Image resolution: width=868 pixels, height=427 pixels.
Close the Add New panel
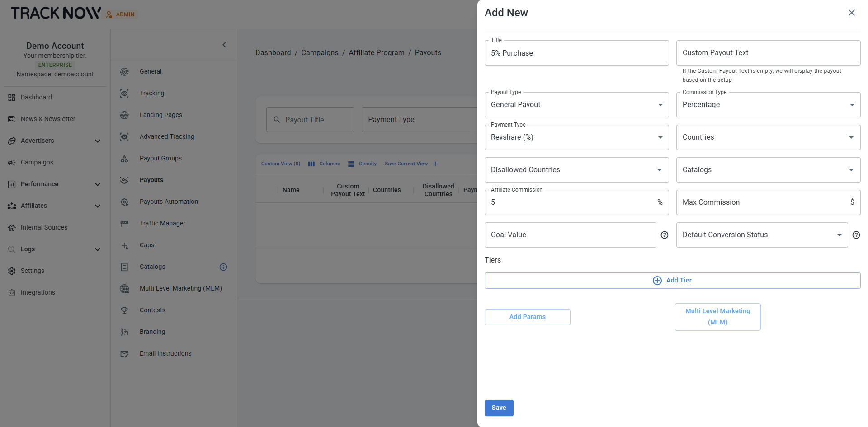coord(851,13)
